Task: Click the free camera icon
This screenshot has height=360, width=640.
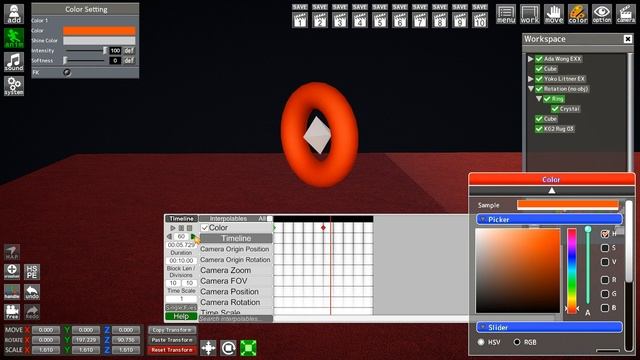Action: [x=12, y=312]
